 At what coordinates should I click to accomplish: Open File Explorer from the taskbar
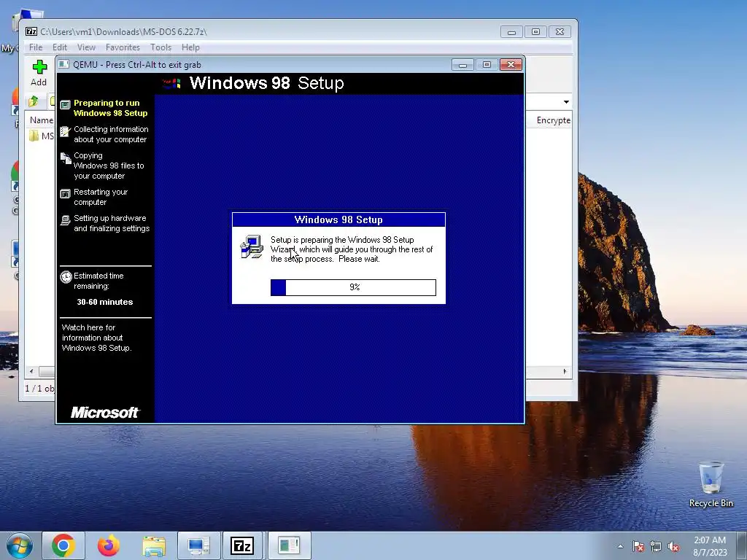[x=154, y=545]
